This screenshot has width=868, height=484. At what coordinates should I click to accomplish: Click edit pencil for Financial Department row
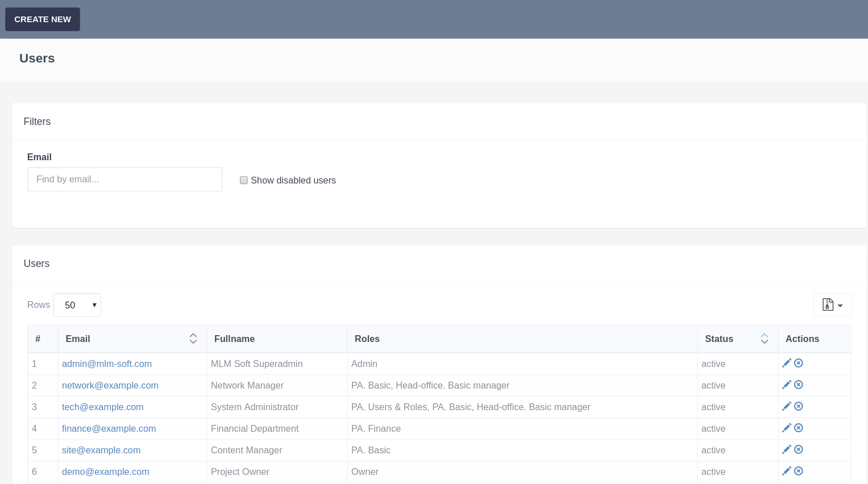tap(787, 428)
